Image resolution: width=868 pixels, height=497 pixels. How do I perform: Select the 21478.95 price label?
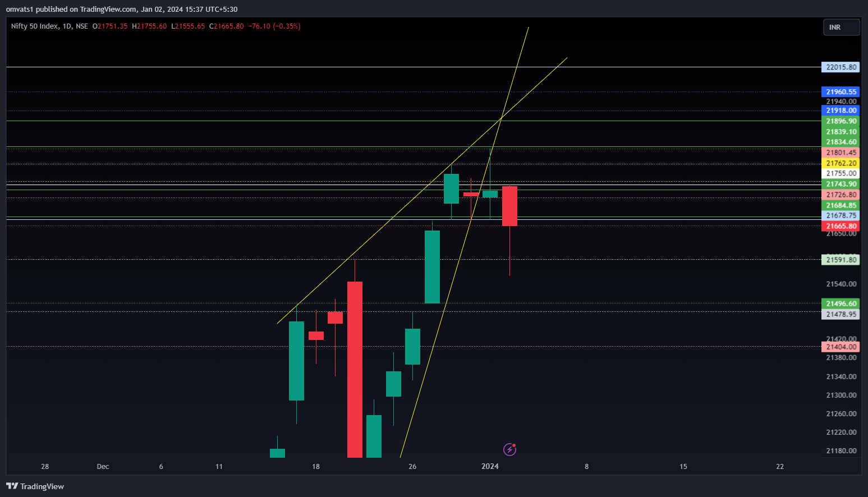coord(841,314)
